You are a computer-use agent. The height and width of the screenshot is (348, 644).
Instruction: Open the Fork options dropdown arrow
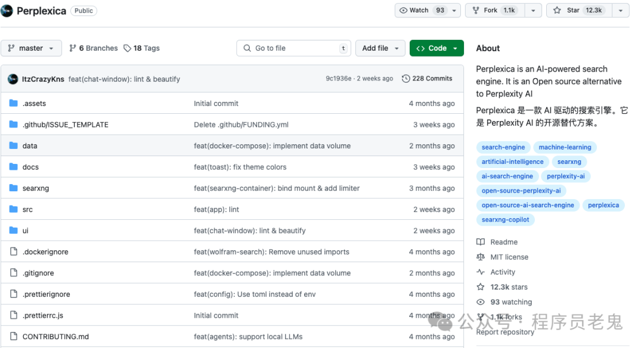(533, 11)
